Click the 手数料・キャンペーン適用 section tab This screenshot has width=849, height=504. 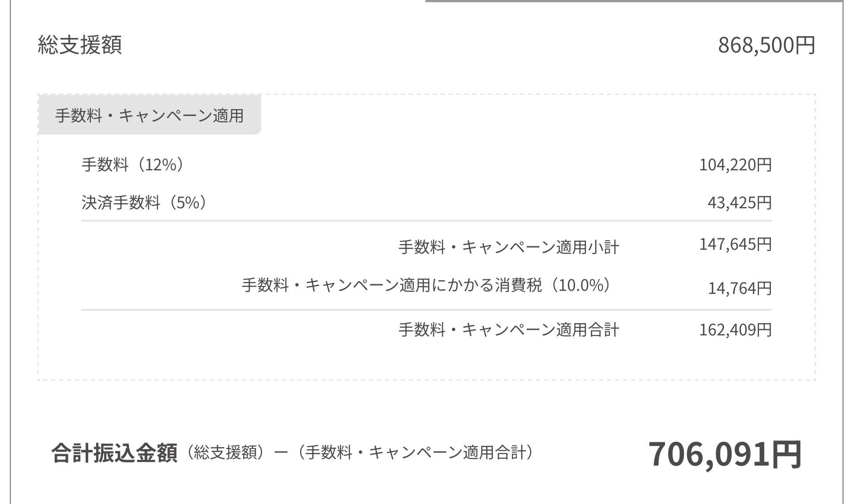coord(149,115)
